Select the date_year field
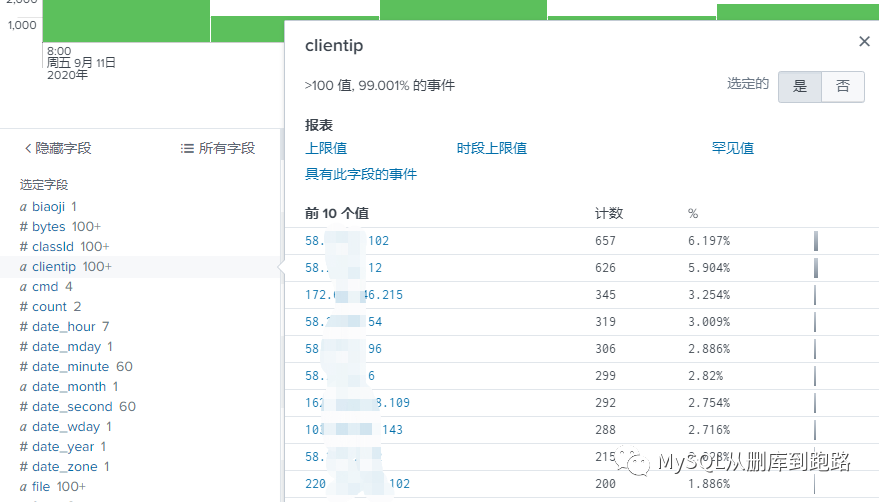 pyautogui.click(x=63, y=447)
